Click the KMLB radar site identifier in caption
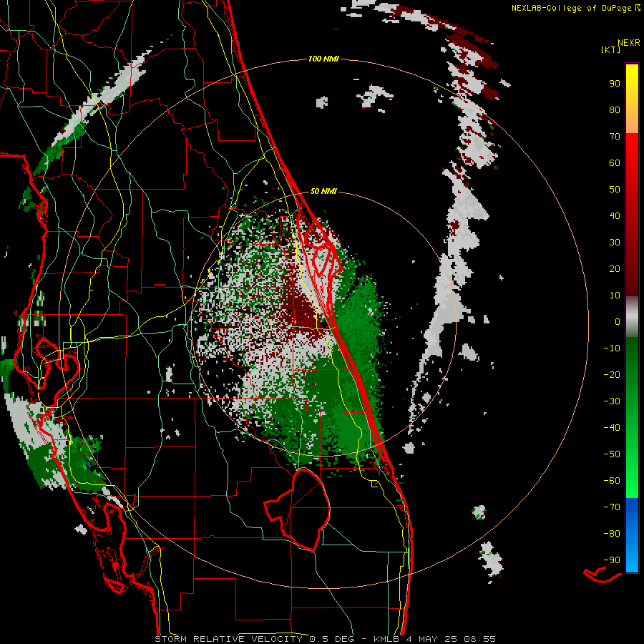 click(x=387, y=639)
